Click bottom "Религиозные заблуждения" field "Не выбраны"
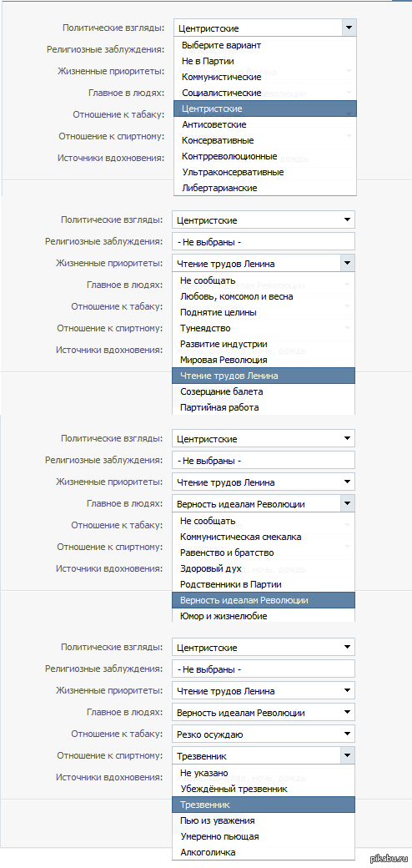 click(264, 669)
